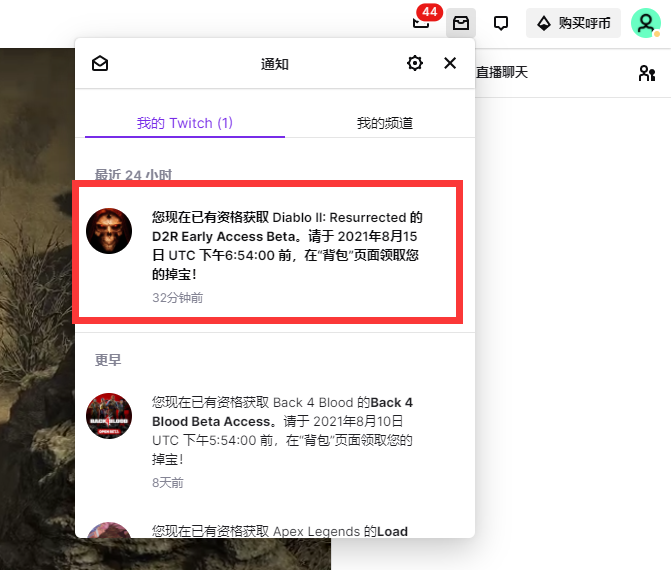
Task: Click the 8天前 timestamp
Action: (168, 483)
